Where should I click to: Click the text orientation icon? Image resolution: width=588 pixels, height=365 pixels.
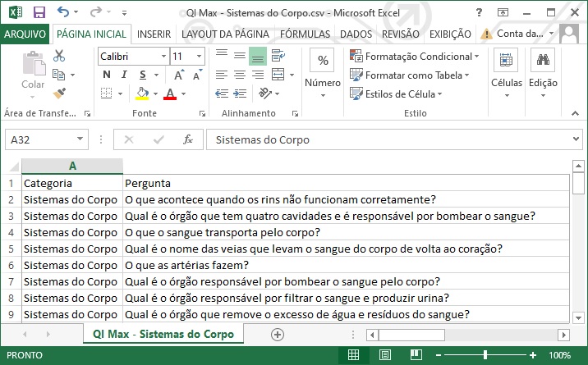(265, 94)
